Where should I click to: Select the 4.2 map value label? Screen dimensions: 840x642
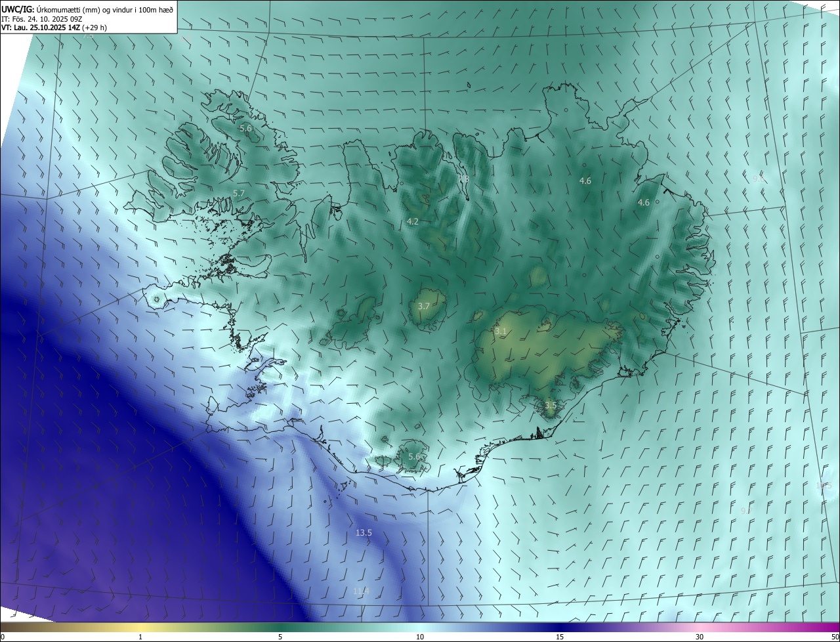pos(413,221)
